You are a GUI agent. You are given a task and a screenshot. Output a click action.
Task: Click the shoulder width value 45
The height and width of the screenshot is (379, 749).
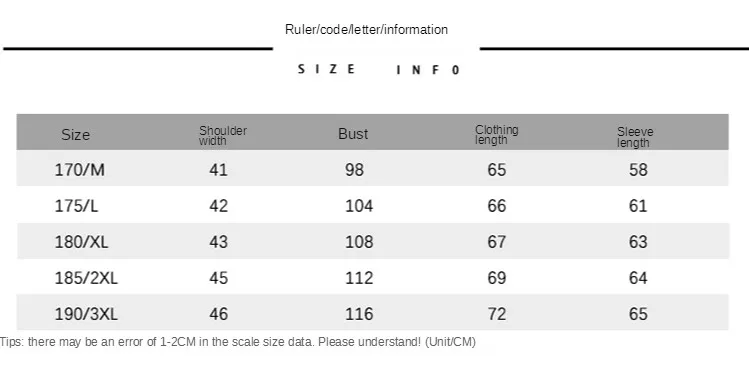pyautogui.click(x=218, y=278)
